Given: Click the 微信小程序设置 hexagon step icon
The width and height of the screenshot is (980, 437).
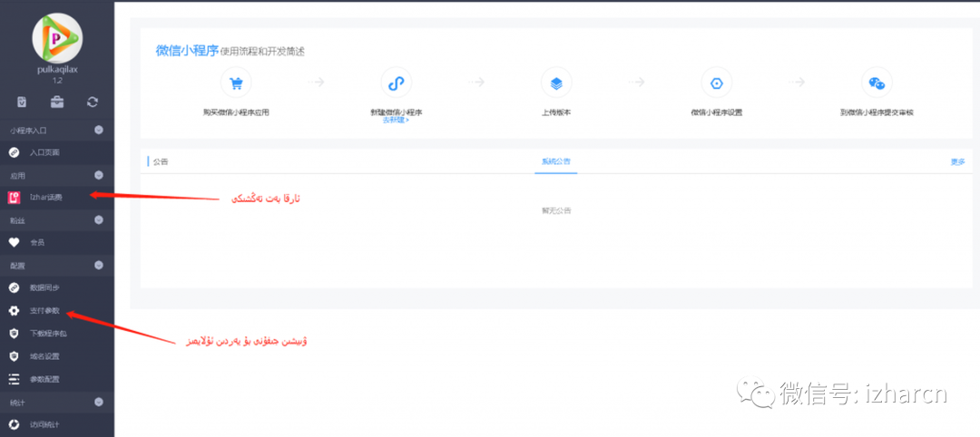Looking at the screenshot, I should [716, 83].
